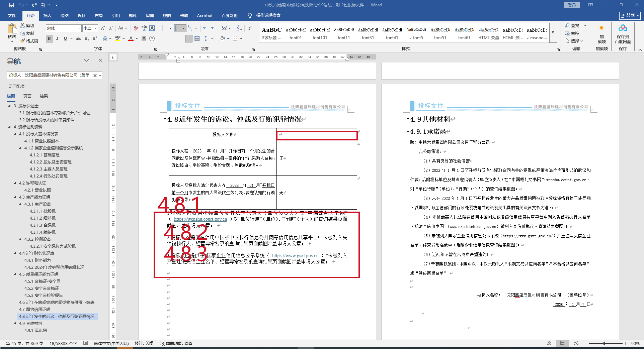
Task: Decrease the paragraph indent
Action: [x=206, y=28]
